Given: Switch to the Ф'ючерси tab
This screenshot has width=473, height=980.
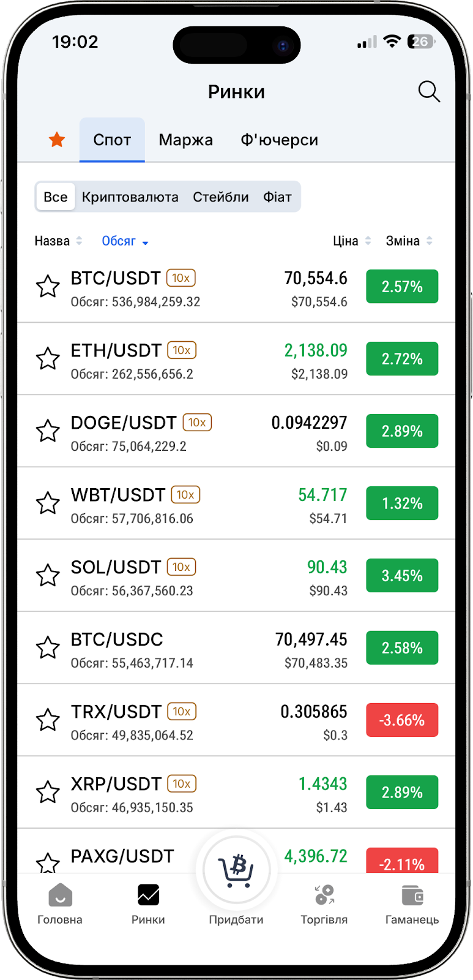Looking at the screenshot, I should tap(279, 140).
